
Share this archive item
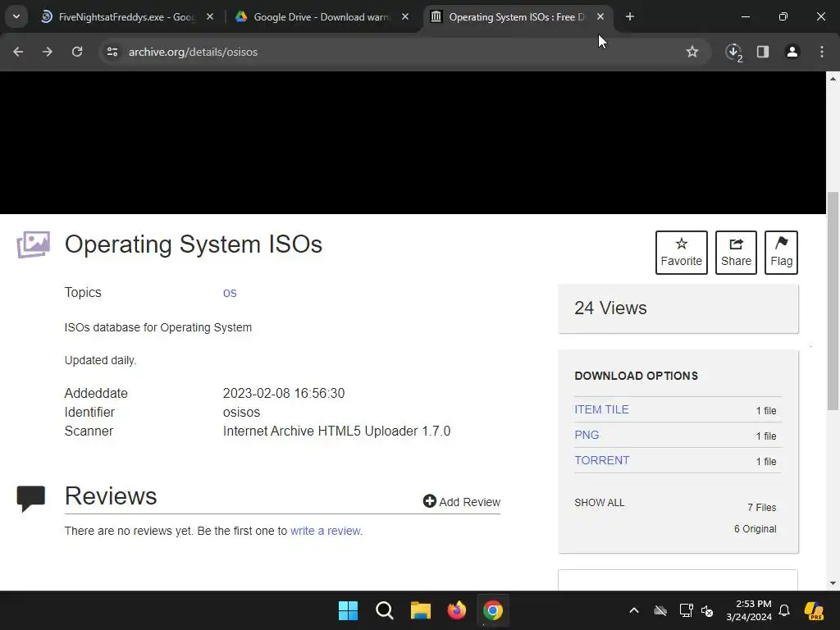click(x=736, y=253)
